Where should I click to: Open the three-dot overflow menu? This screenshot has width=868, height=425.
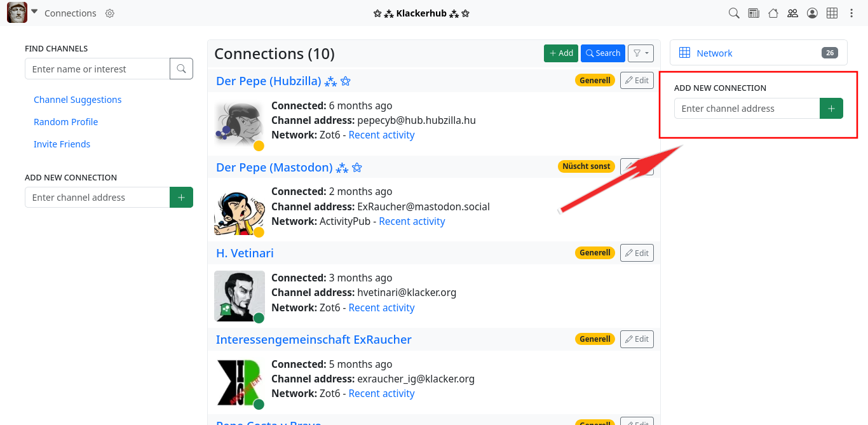click(x=851, y=13)
